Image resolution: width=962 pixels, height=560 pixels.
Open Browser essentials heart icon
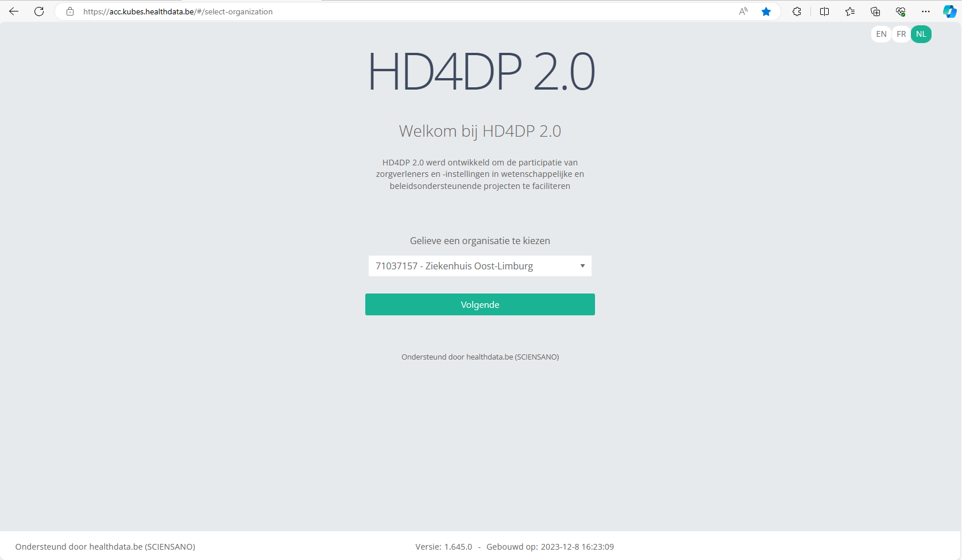tap(901, 11)
